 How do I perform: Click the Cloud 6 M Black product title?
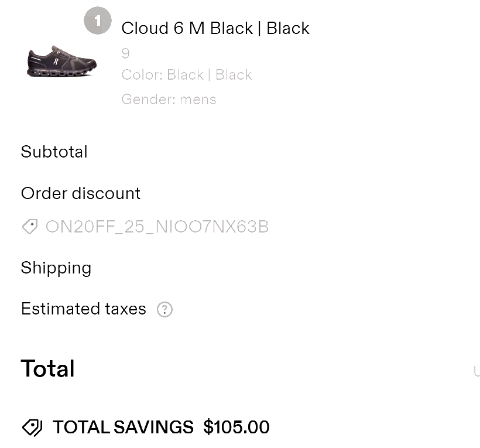tap(215, 28)
